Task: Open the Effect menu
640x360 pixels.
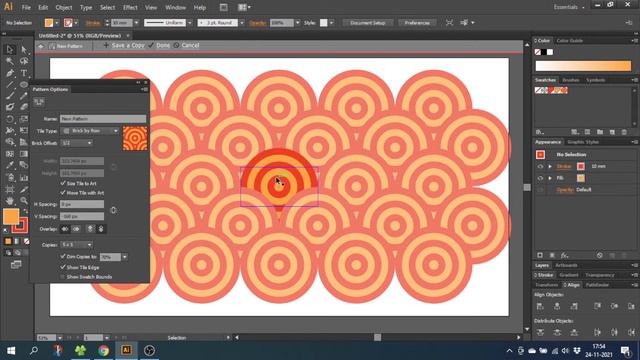Action: [130, 7]
